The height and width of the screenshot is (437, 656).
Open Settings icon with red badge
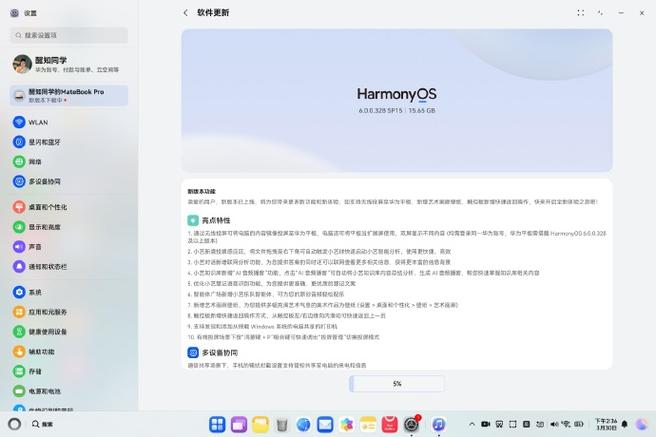pyautogui.click(x=412, y=424)
